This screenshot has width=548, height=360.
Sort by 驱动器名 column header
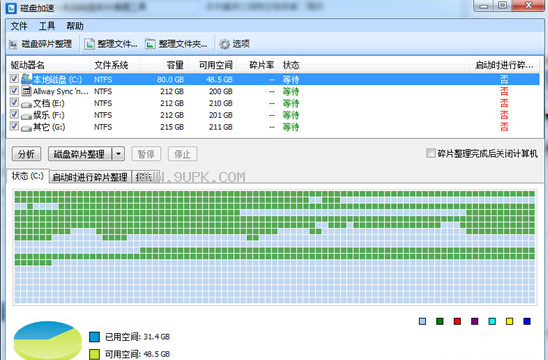[x=49, y=65]
